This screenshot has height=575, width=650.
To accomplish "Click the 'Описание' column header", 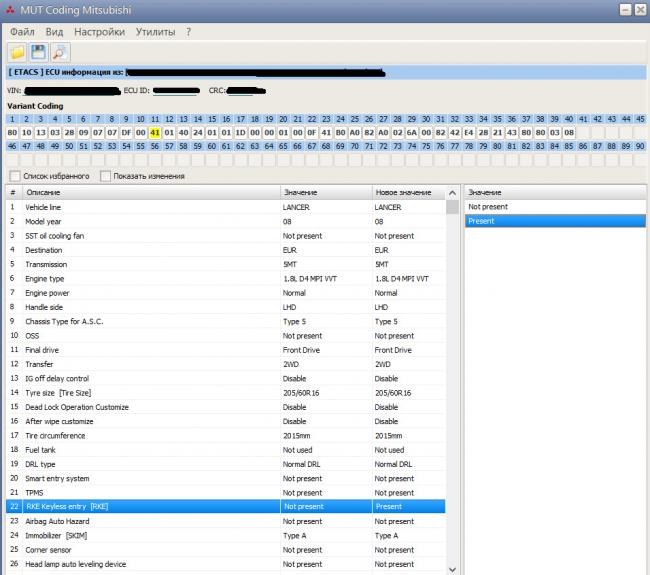I will tap(43, 192).
